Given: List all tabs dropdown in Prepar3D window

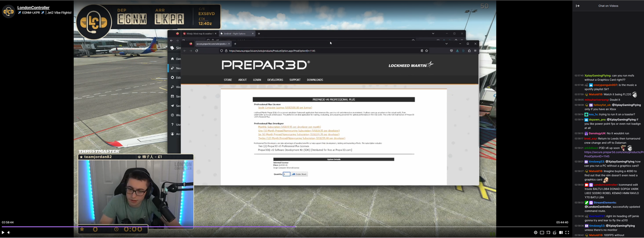Looking at the screenshot, I should [447, 44].
